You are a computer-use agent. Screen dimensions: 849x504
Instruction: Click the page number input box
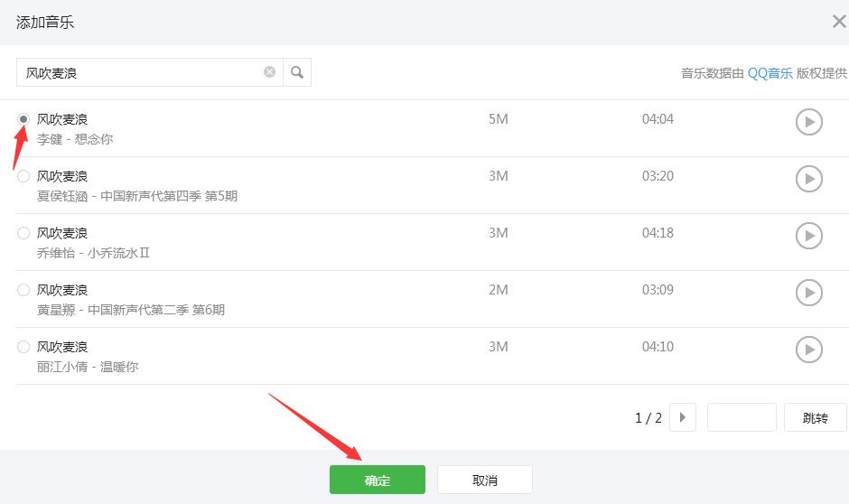742,417
